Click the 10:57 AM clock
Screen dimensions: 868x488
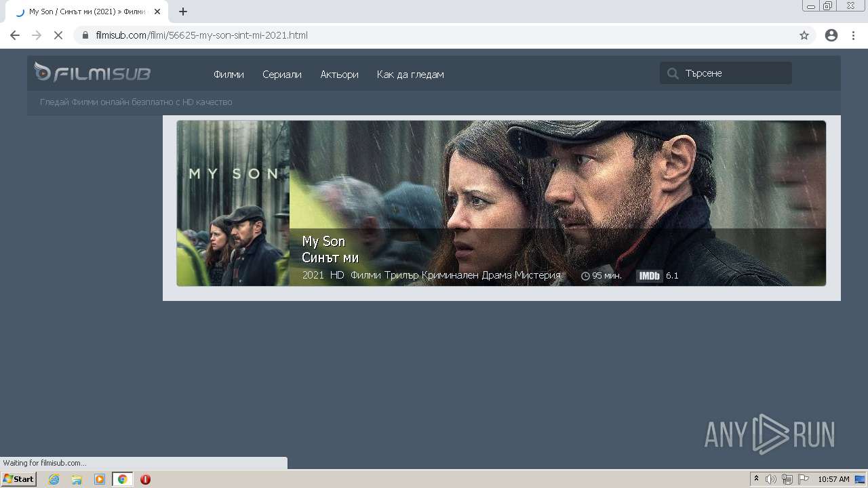(x=833, y=479)
